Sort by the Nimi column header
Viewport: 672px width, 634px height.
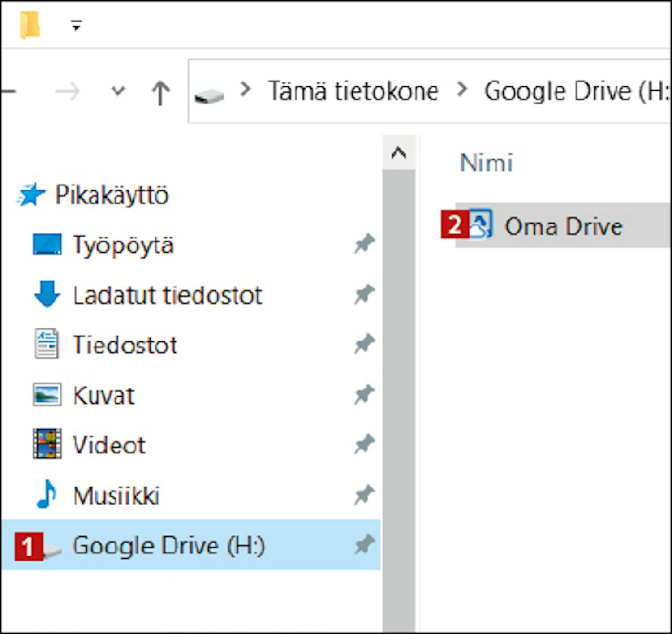[x=486, y=162]
